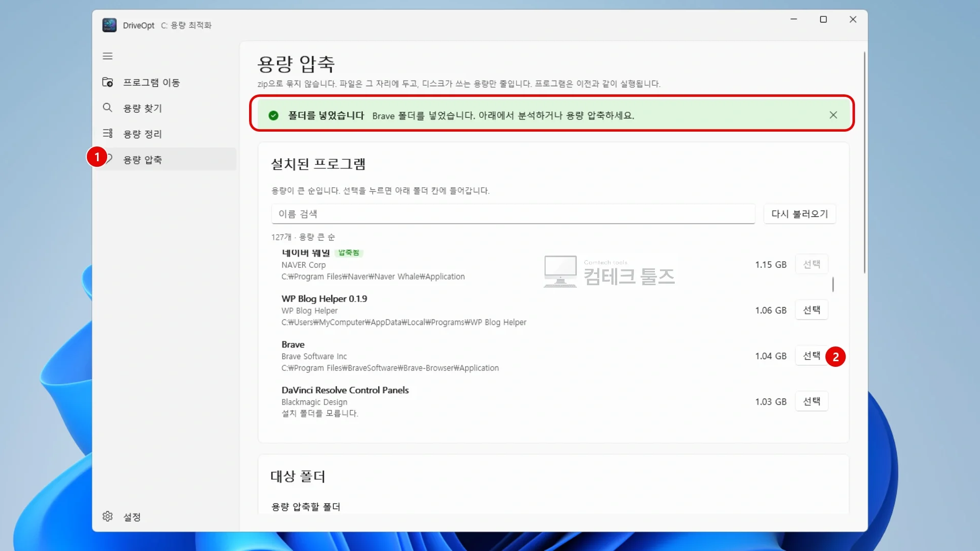Click the NAVER Corp publisher text
The height and width of the screenshot is (551, 980).
303,265
